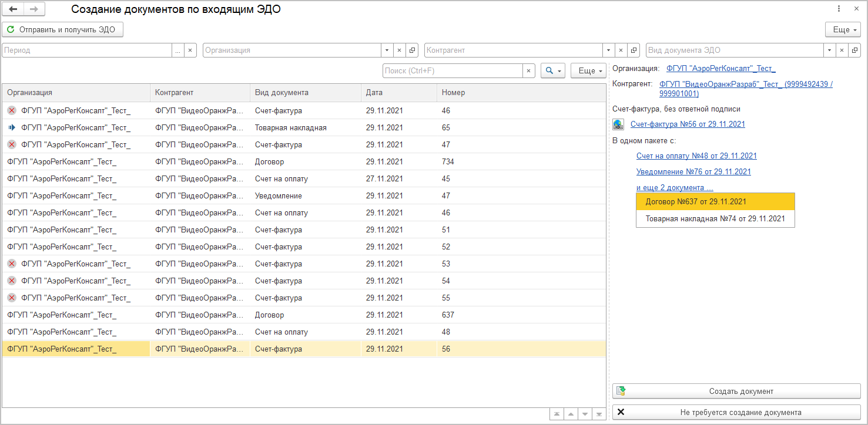The width and height of the screenshot is (868, 425).
Task: Open the magnifier search options dropdown
Action: tap(553, 71)
